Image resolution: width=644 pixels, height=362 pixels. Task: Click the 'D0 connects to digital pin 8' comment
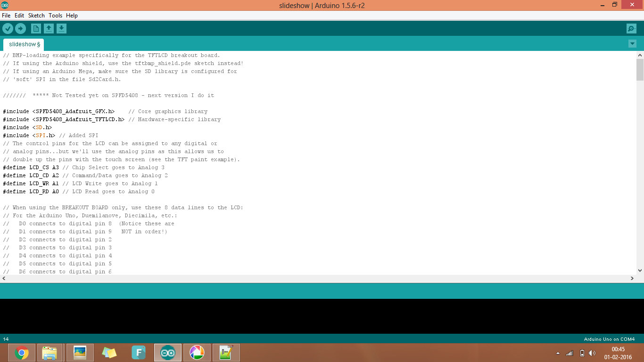click(89, 223)
